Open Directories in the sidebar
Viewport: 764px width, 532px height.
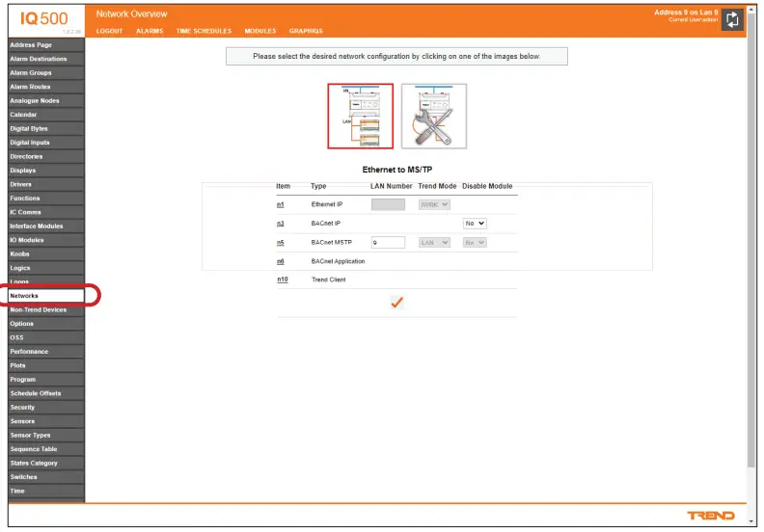pyautogui.click(x=46, y=156)
